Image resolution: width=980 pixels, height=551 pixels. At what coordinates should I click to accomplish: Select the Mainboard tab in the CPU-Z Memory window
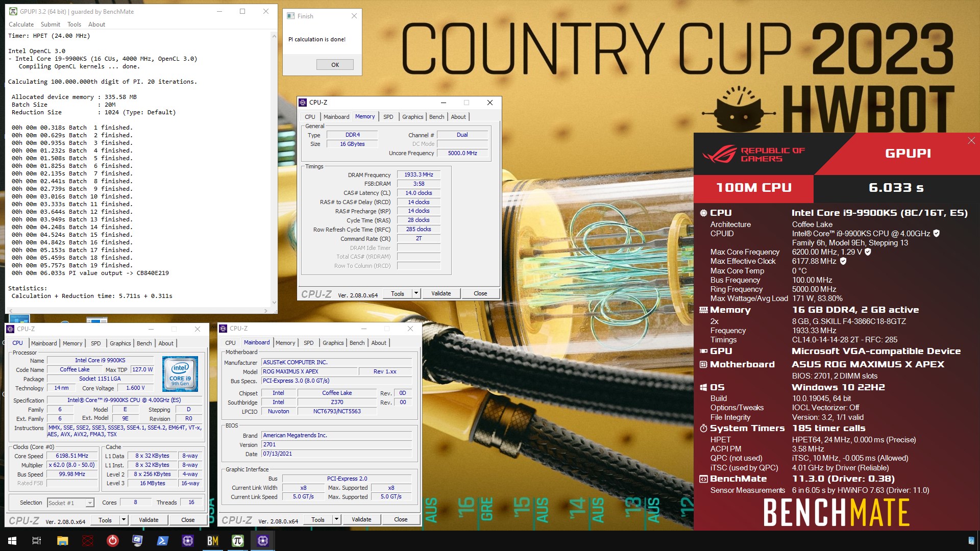(336, 117)
